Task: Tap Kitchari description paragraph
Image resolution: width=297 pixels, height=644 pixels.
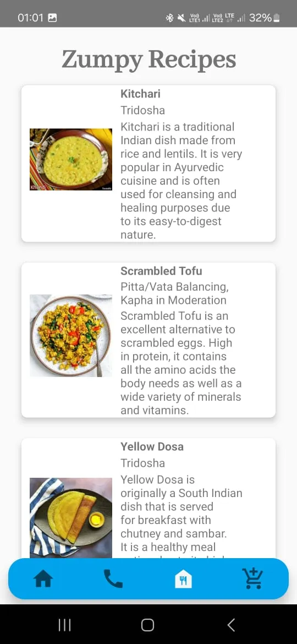Action: click(x=182, y=181)
